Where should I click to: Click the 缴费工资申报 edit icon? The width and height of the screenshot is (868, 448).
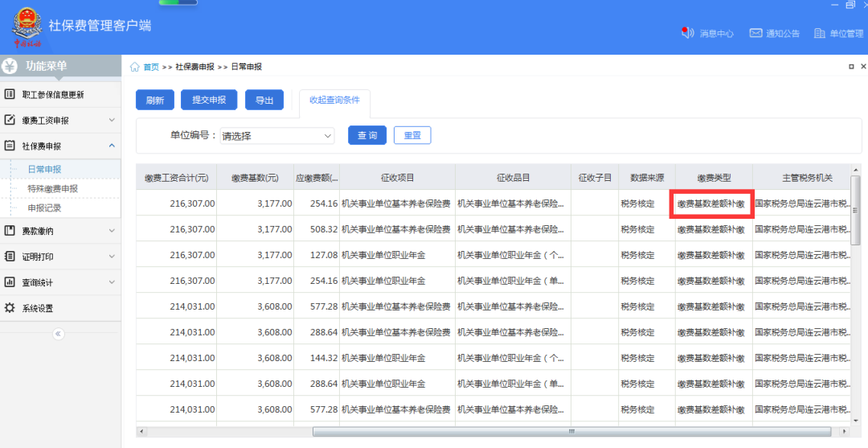point(10,120)
